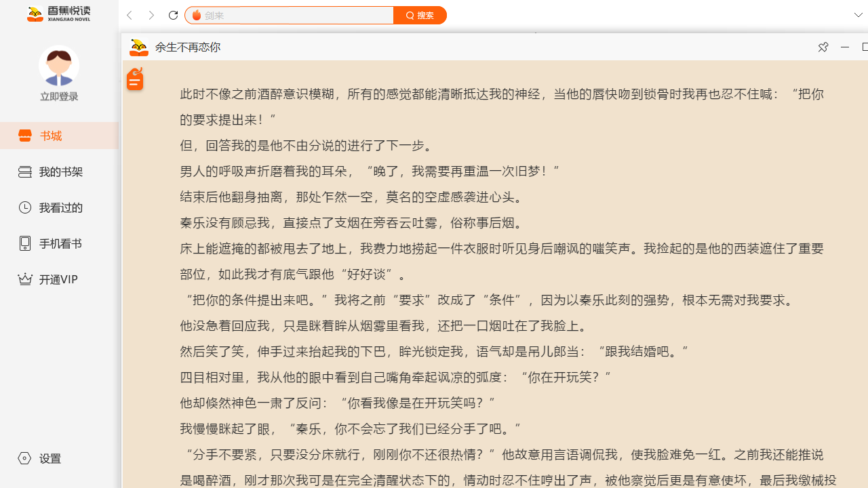Click the reader window's banana logo icon
Screen dimensions: 868x488
pyautogui.click(x=139, y=47)
